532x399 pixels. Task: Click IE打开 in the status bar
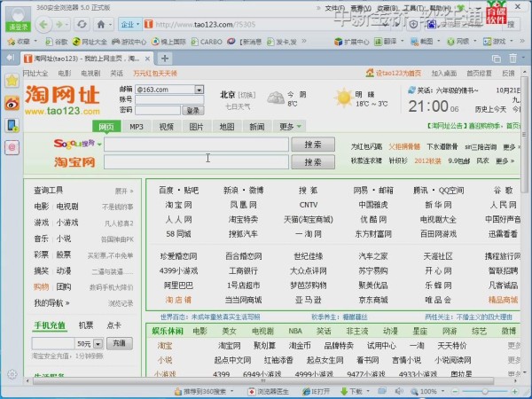[x=316, y=392]
